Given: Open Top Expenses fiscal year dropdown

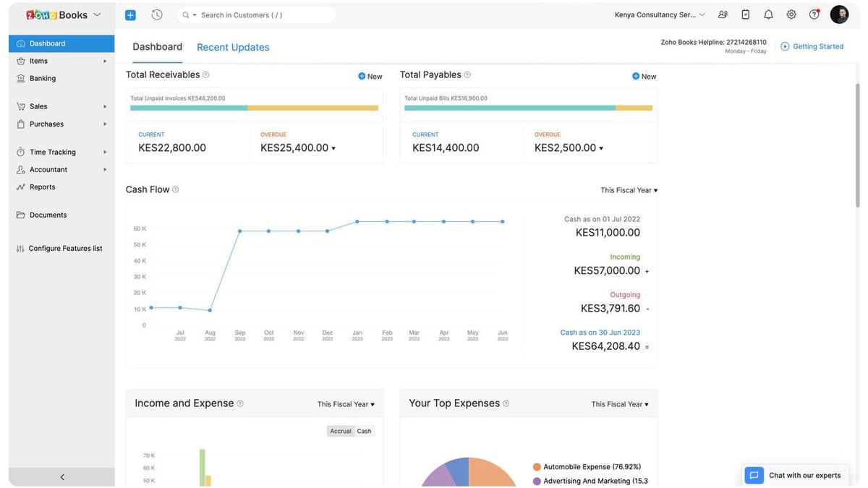Looking at the screenshot, I should 620,404.
